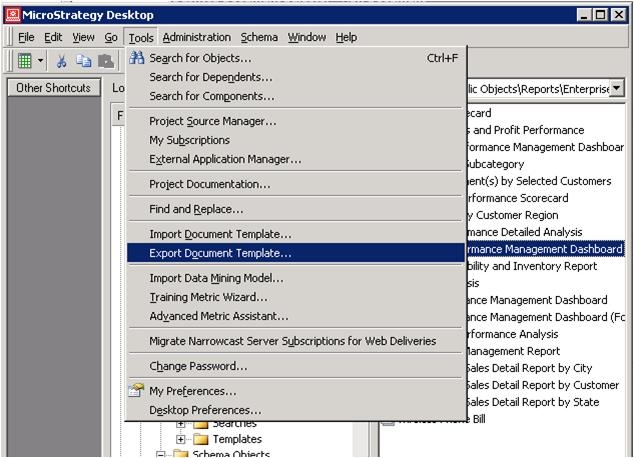Select Find and Replace menu entry
The image size is (634, 458).
click(x=196, y=209)
